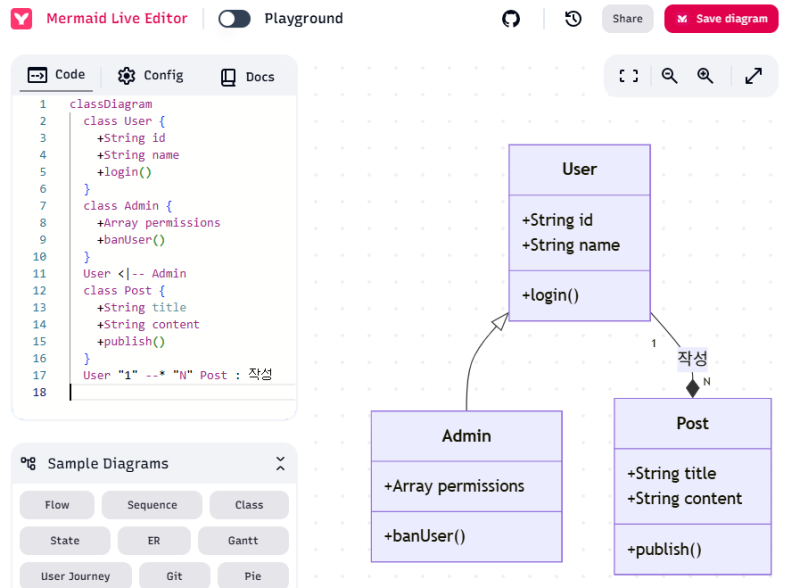Screen dimensions: 800x588
Task: Load the Class sample diagram
Action: [x=249, y=505]
